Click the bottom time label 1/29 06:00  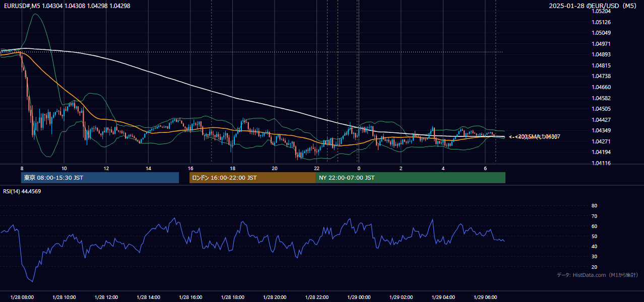(x=485, y=297)
